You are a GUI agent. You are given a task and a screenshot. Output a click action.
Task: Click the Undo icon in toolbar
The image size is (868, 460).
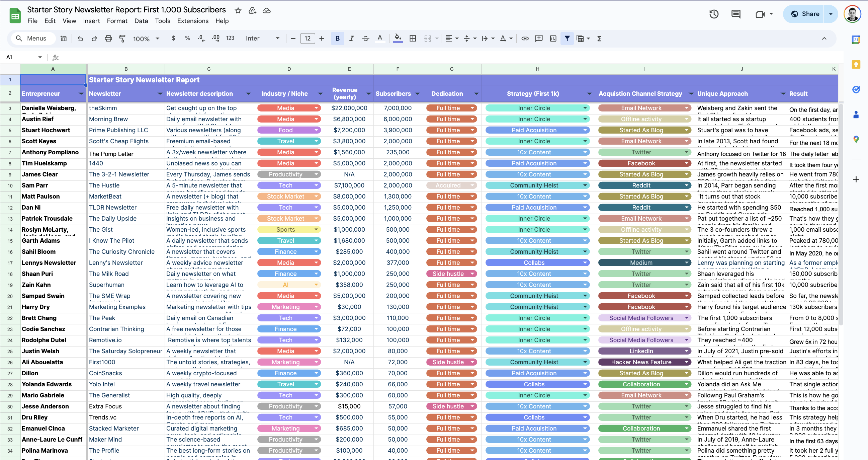[80, 39]
